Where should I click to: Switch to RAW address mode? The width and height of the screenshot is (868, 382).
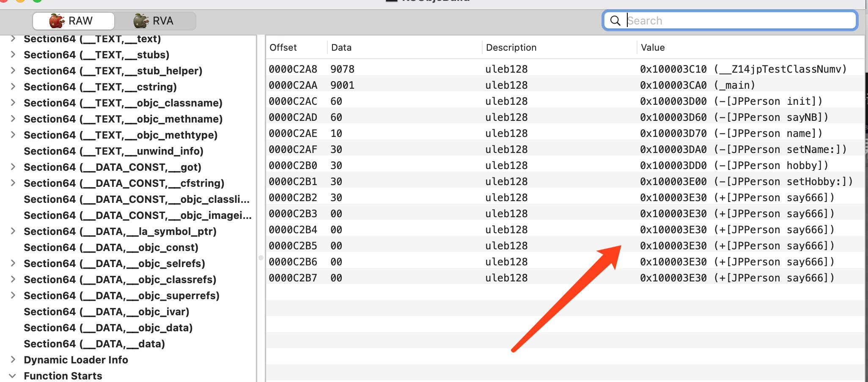(73, 21)
